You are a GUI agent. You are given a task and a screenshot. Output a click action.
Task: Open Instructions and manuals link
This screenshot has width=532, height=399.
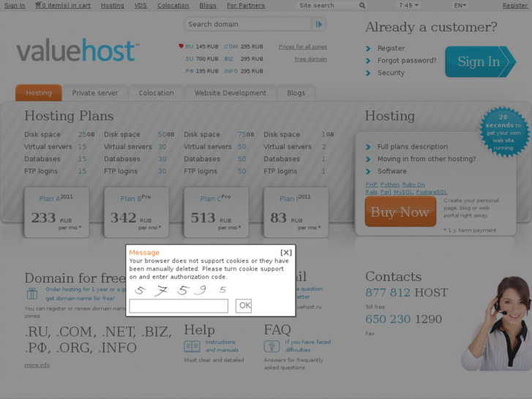tap(222, 346)
